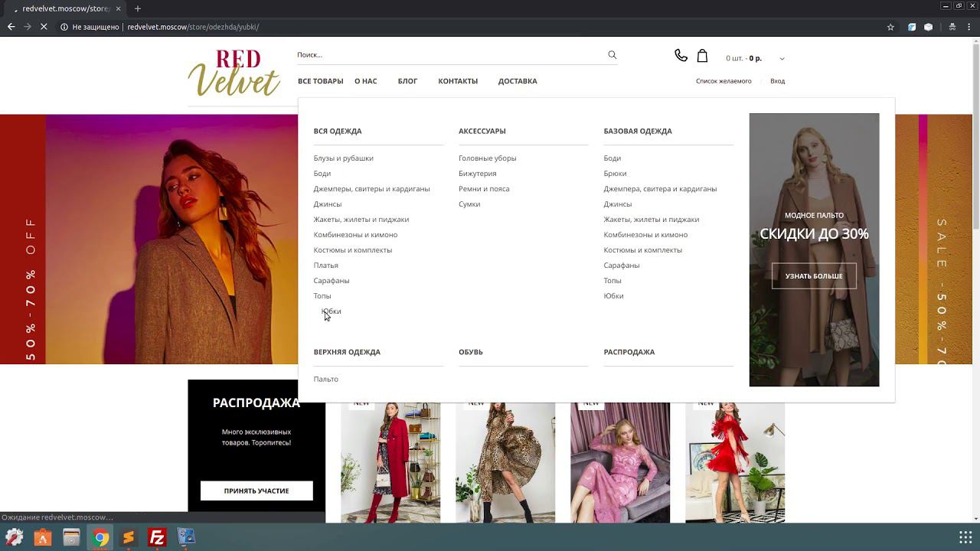This screenshot has height=551, width=980.
Task: Open the БАЗОВАЯ ОДЕЖДА heading
Action: coord(638,131)
